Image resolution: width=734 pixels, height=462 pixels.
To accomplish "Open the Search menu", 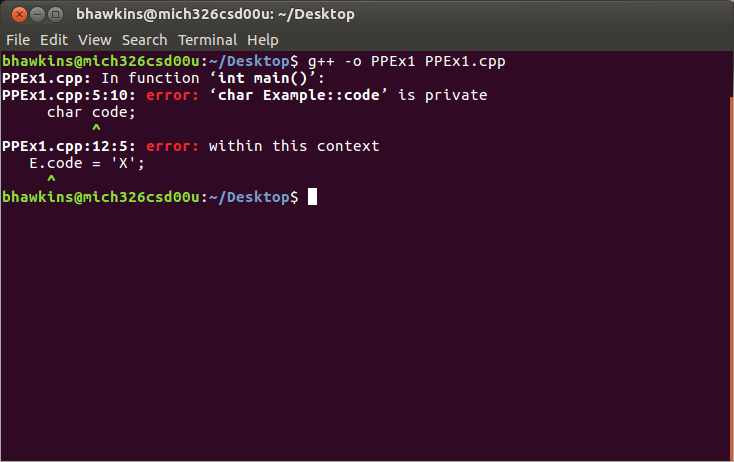I will [145, 40].
